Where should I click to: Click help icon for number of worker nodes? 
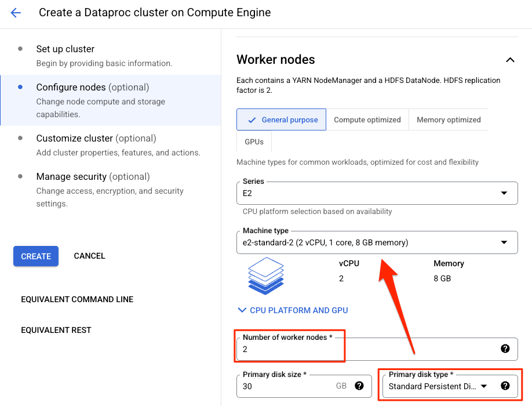[505, 349]
